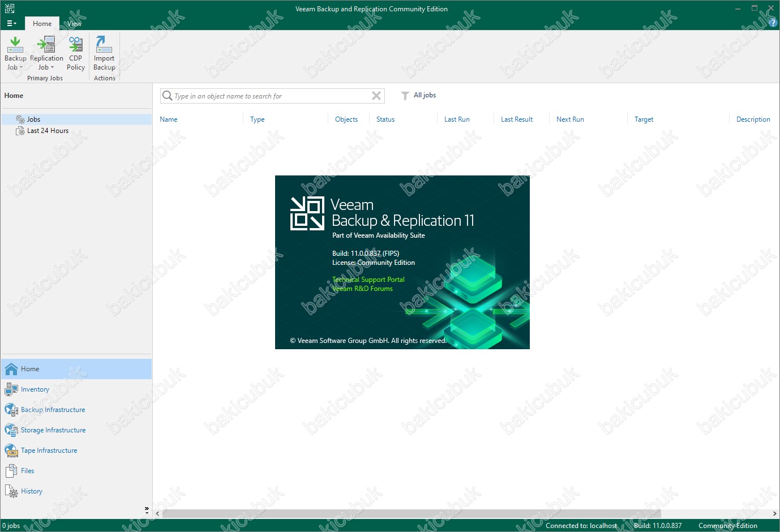The height and width of the screenshot is (532, 780).
Task: Click the Tape Infrastructure icon
Action: [x=11, y=451]
